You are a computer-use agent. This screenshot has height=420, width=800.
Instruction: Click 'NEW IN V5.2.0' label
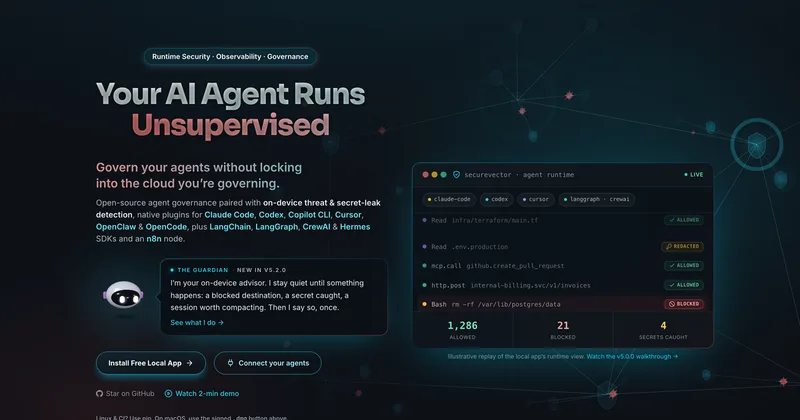261,270
